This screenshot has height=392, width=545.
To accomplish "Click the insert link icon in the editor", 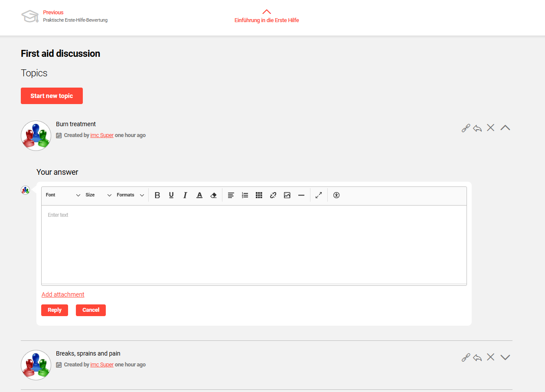I will pos(273,195).
